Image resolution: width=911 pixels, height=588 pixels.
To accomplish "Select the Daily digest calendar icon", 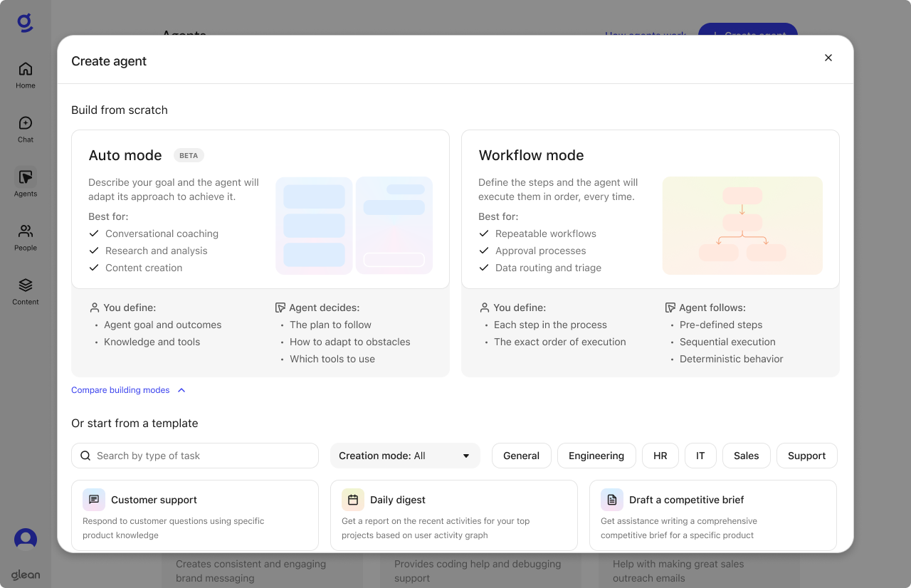I will point(352,500).
